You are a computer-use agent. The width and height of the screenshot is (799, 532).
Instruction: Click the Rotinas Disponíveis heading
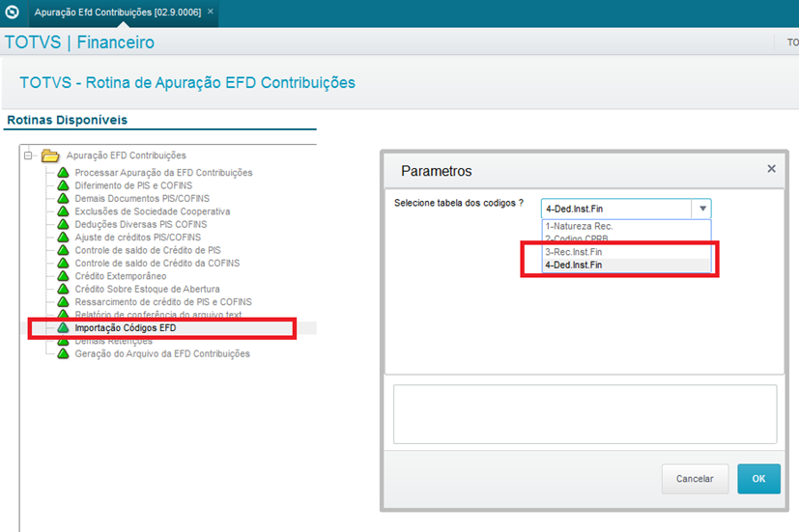[x=68, y=120]
